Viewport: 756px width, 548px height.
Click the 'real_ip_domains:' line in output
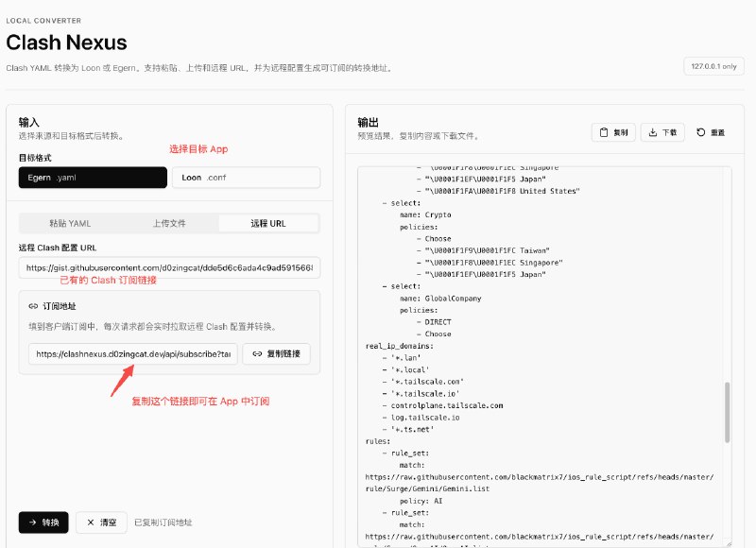tap(399, 346)
